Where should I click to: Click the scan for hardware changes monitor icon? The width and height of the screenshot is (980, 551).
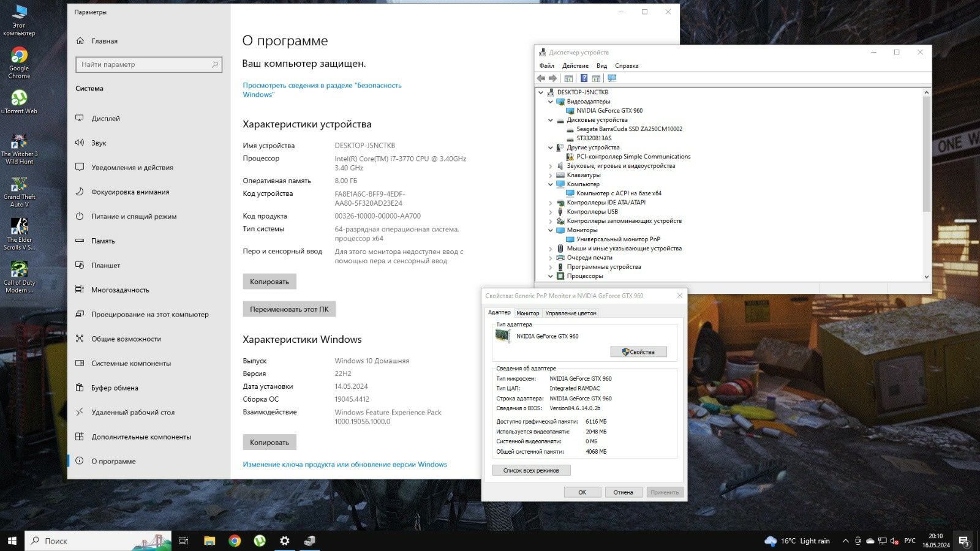click(611, 78)
